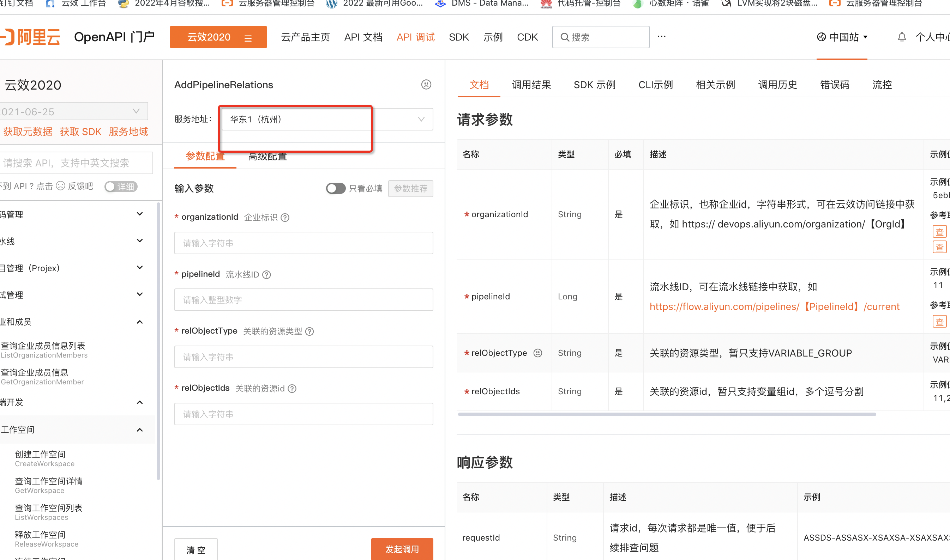Click the hamburger icon on 云效2020 button
The width and height of the screenshot is (950, 560).
pyautogui.click(x=248, y=38)
